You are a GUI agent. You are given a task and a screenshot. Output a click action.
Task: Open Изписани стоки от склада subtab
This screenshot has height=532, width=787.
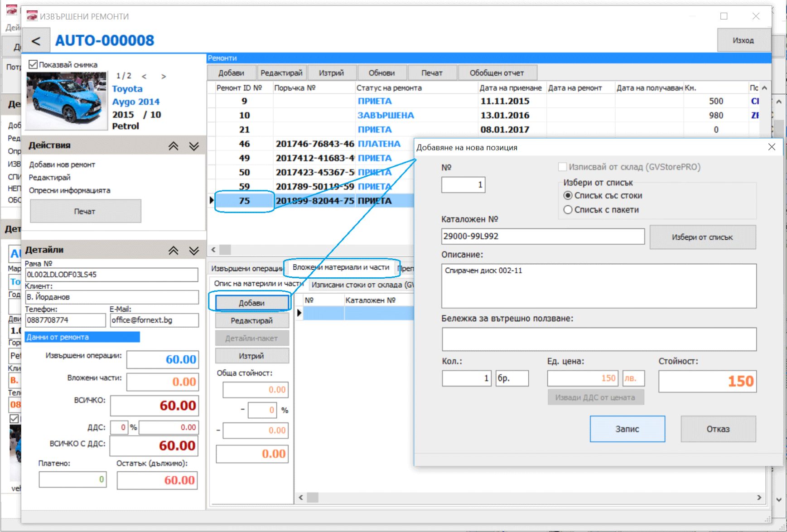(362, 285)
